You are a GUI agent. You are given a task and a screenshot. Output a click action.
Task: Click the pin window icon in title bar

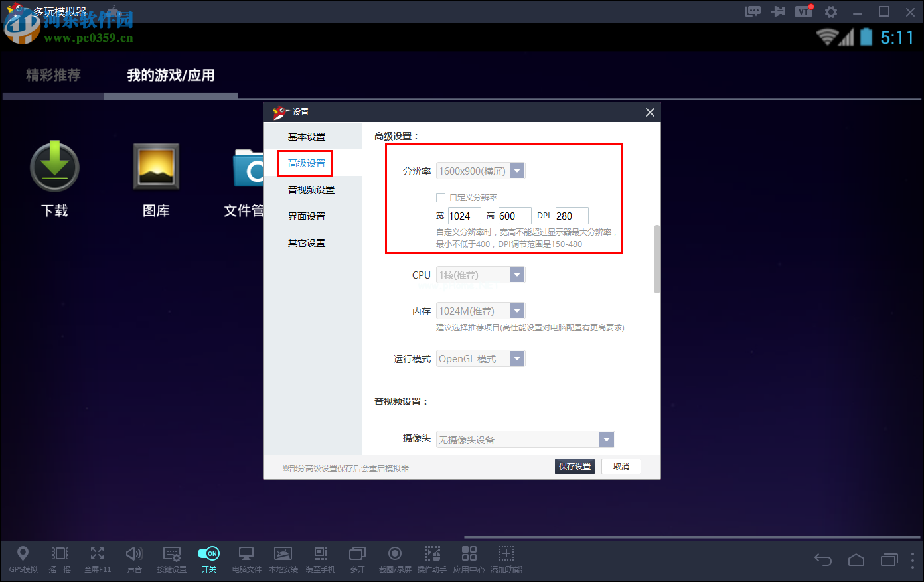tap(778, 11)
